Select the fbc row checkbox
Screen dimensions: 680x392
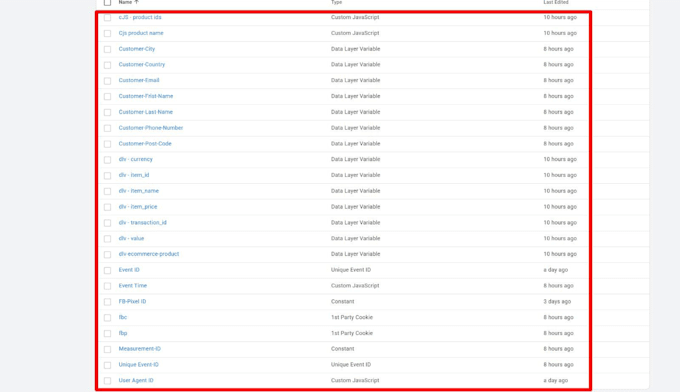pos(107,318)
